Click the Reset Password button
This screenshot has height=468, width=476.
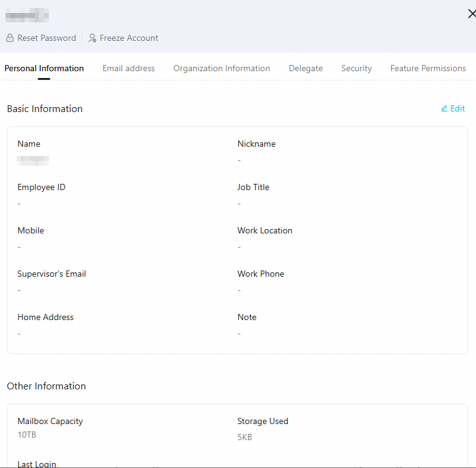[x=41, y=38]
